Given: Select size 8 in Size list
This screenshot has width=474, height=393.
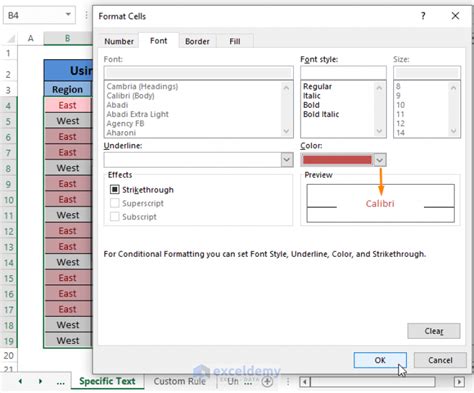Looking at the screenshot, I should click(x=398, y=87).
